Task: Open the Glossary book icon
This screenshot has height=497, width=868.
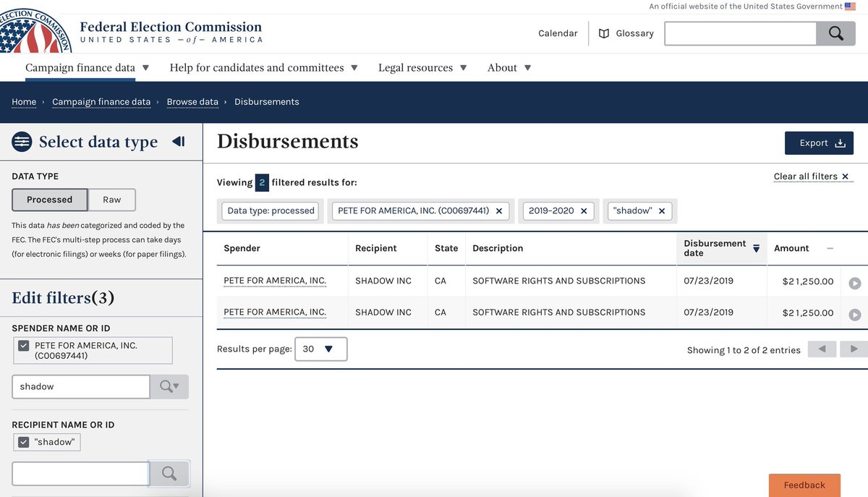Action: tap(604, 33)
